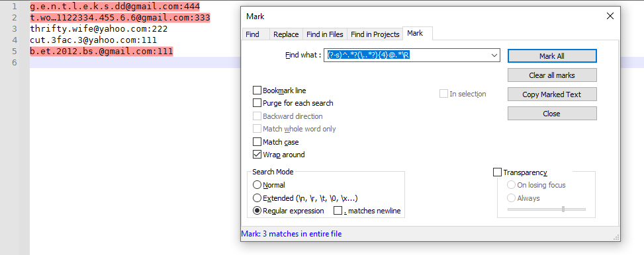Click the transparency level slider
The height and width of the screenshot is (255, 644).
tap(547, 209)
